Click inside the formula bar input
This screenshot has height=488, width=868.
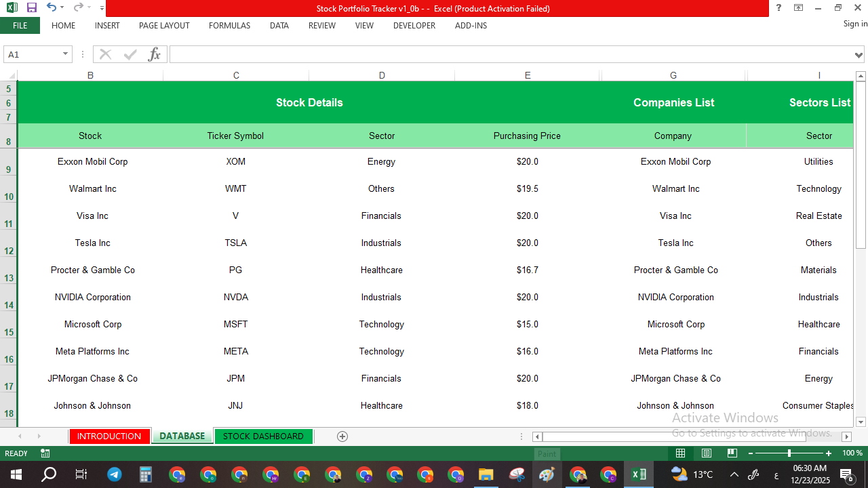pos(511,54)
